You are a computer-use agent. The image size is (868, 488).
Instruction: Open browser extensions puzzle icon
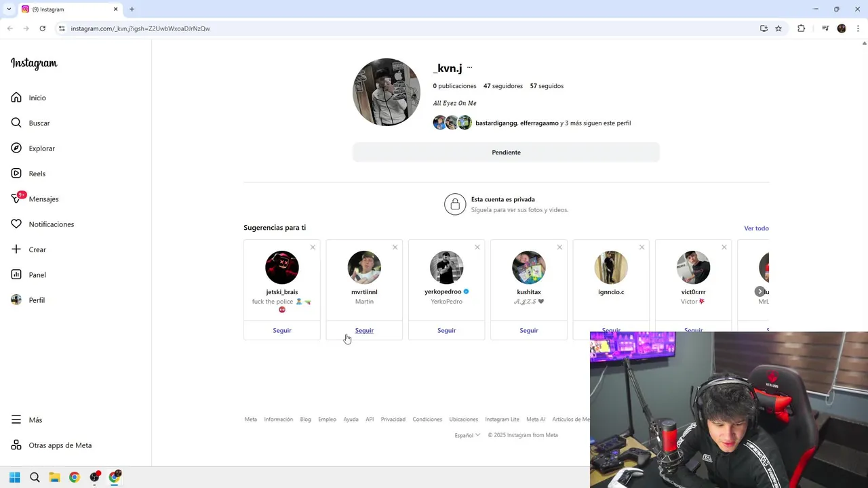pyautogui.click(x=801, y=28)
